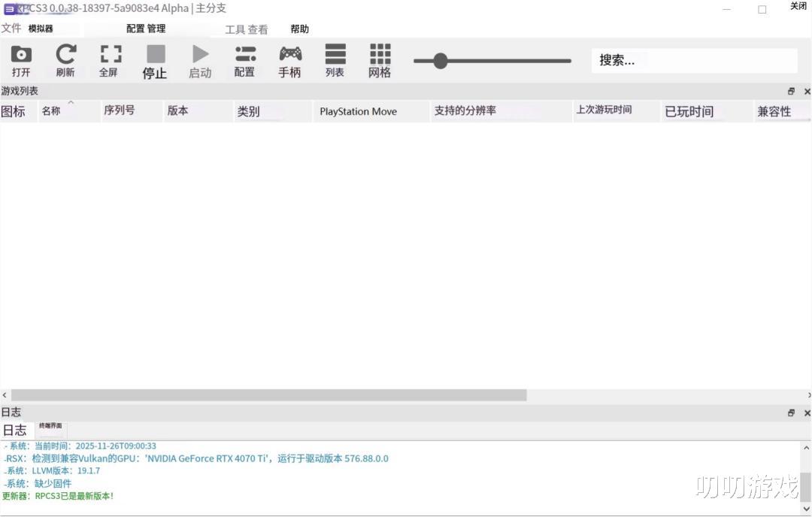Screen dimensions: 812x517
Task: Click log line 缺少固件
Action: pyautogui.click(x=38, y=483)
